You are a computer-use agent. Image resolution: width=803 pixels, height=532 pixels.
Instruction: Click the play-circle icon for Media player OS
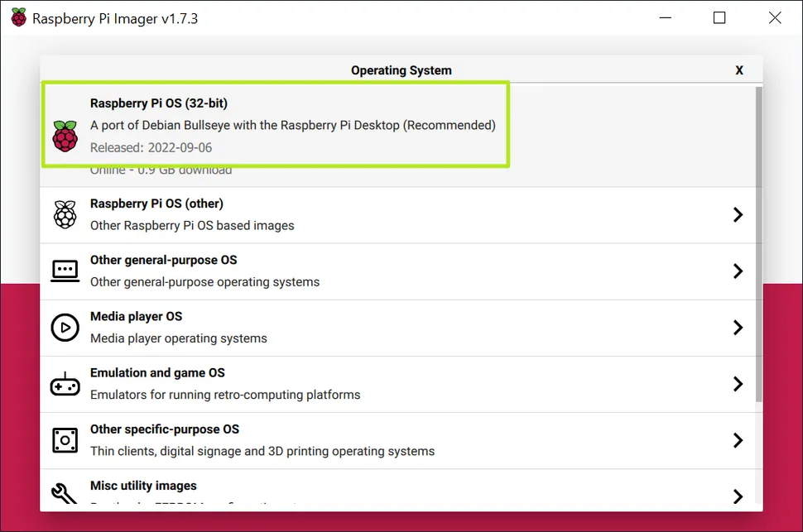[x=65, y=328]
